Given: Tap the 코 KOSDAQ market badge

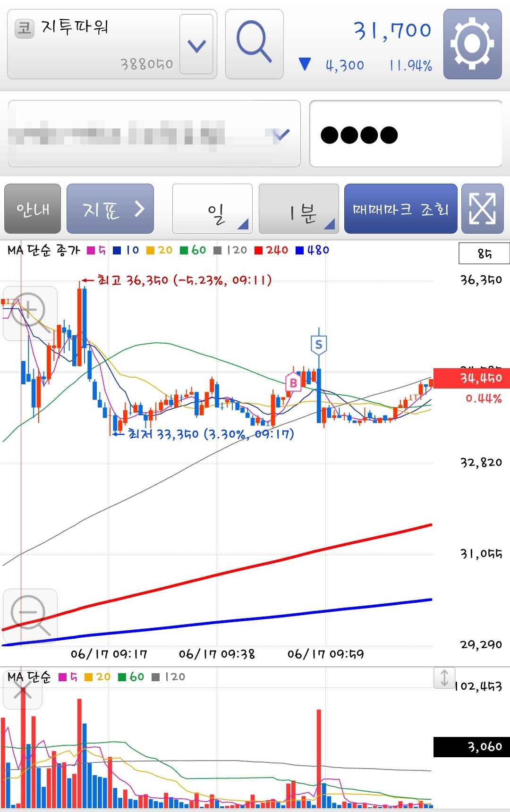Looking at the screenshot, I should 25,28.
